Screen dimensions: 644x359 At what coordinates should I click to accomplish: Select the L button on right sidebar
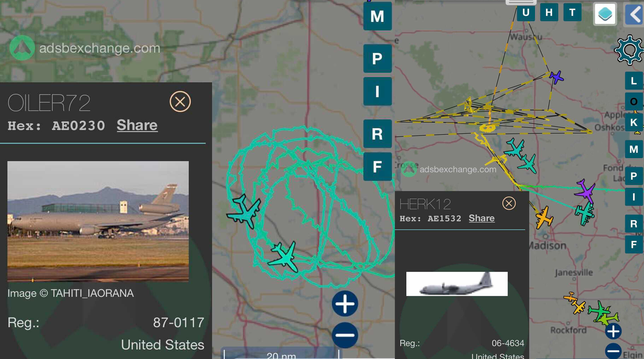click(x=634, y=81)
